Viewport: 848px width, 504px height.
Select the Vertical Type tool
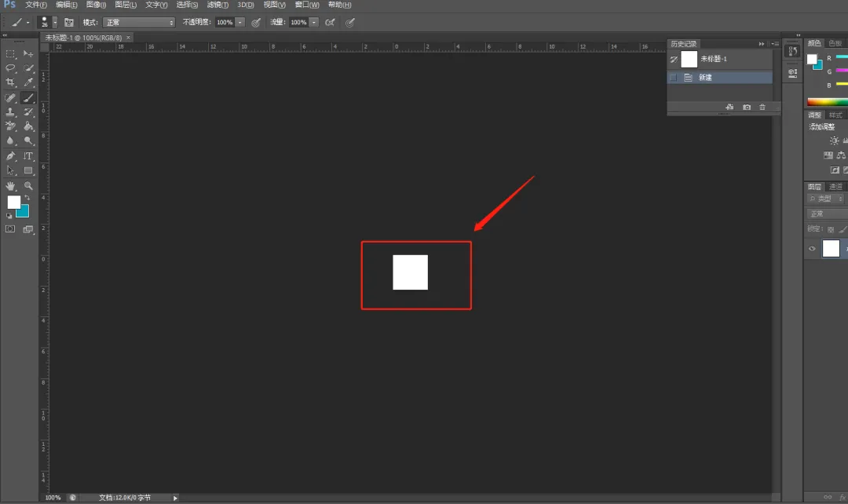28,155
